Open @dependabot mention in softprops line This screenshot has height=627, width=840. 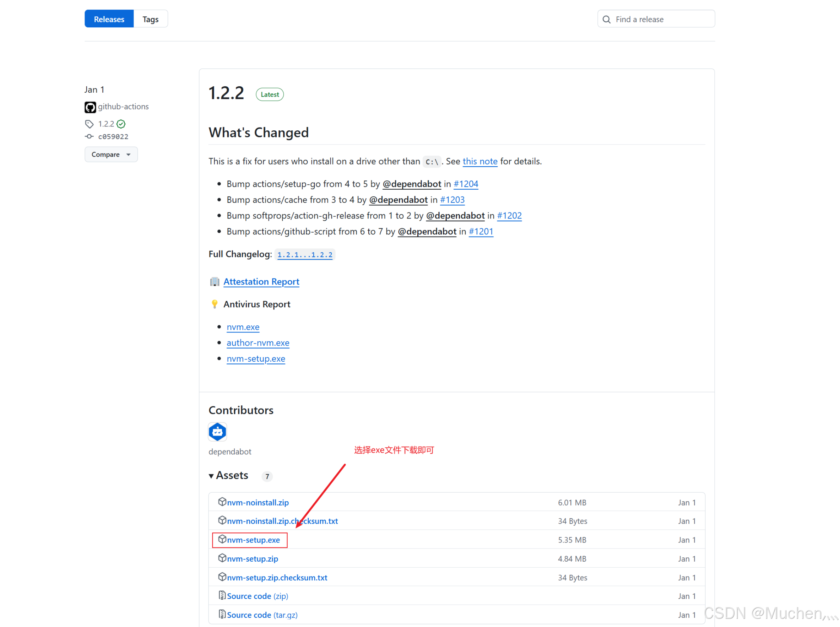455,216
